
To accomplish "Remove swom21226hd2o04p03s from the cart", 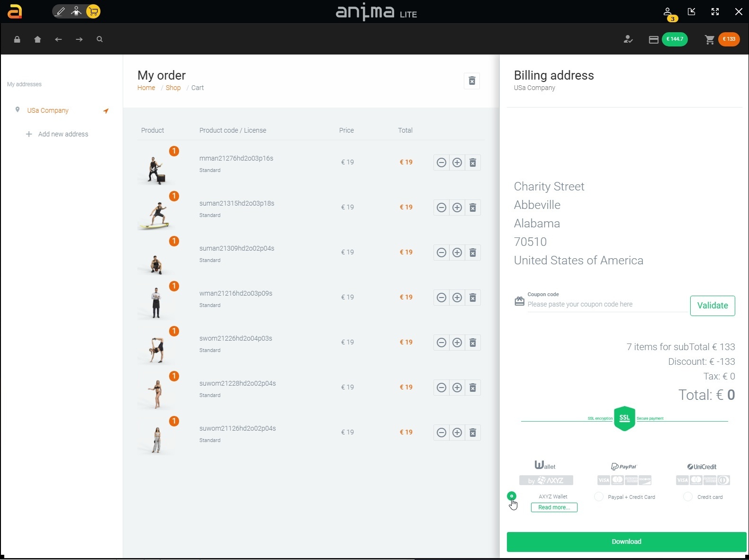I will pyautogui.click(x=473, y=343).
